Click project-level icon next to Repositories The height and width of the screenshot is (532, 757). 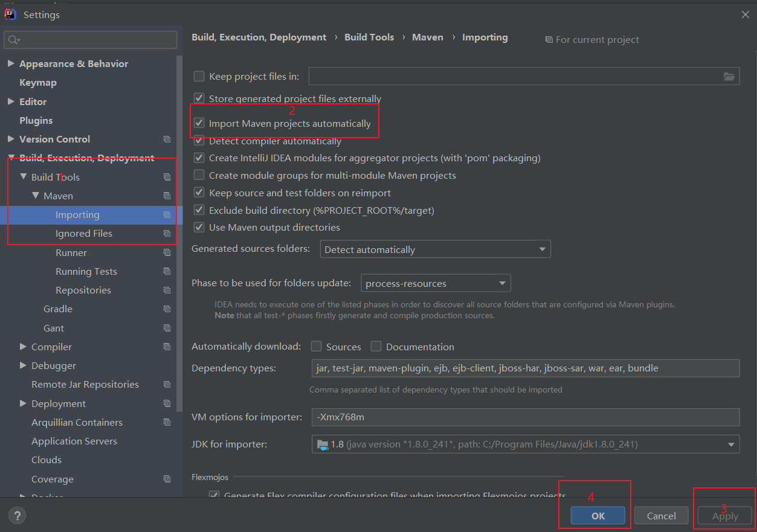167,290
